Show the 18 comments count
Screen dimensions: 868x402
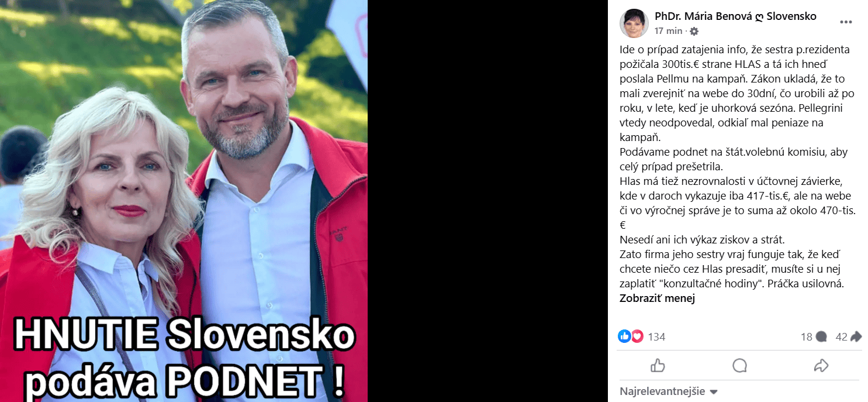[x=807, y=337]
